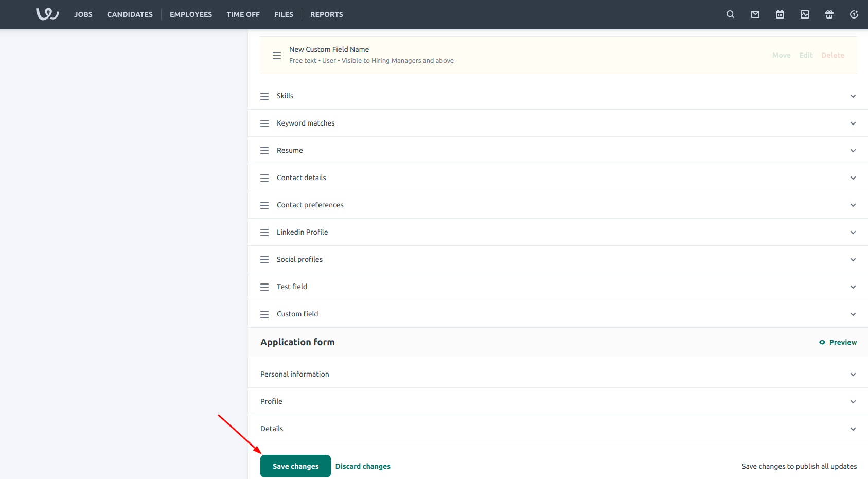Expand the Resume section
The image size is (868, 479).
[853, 150]
